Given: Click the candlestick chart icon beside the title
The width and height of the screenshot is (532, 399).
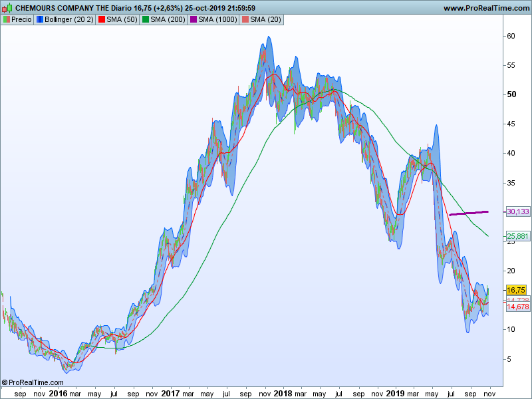Looking at the screenshot, I should point(7,7).
